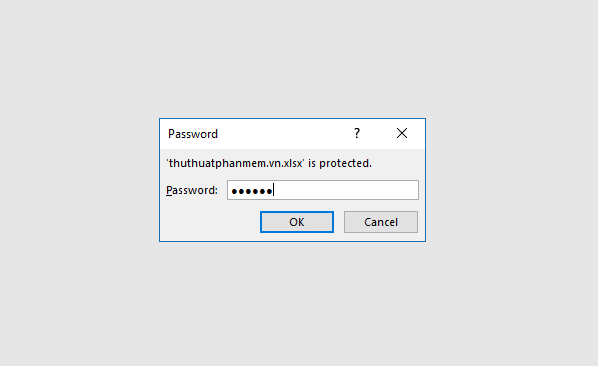Click the 'Password:' field label
Image resolution: width=598 pixels, height=366 pixels.
coord(192,190)
